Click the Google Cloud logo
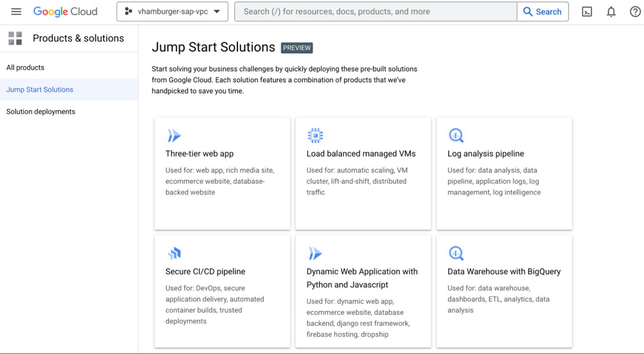This screenshot has height=354, width=644. tap(65, 11)
